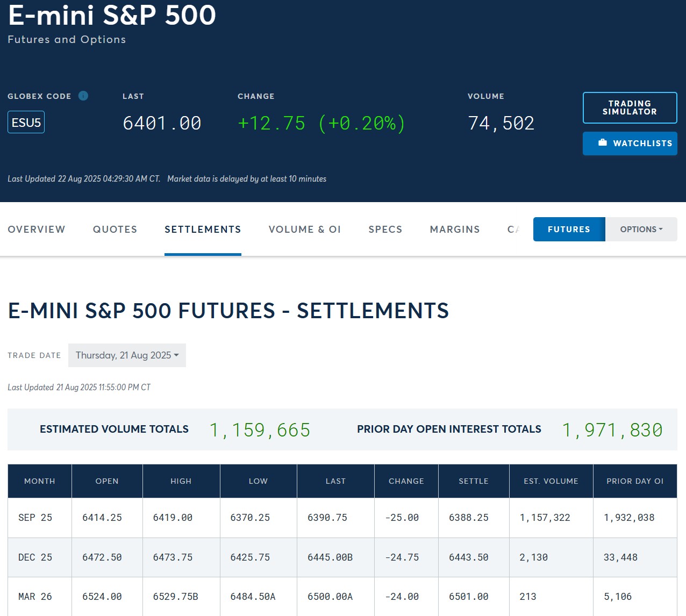Open the Volume & OI tab

point(305,230)
